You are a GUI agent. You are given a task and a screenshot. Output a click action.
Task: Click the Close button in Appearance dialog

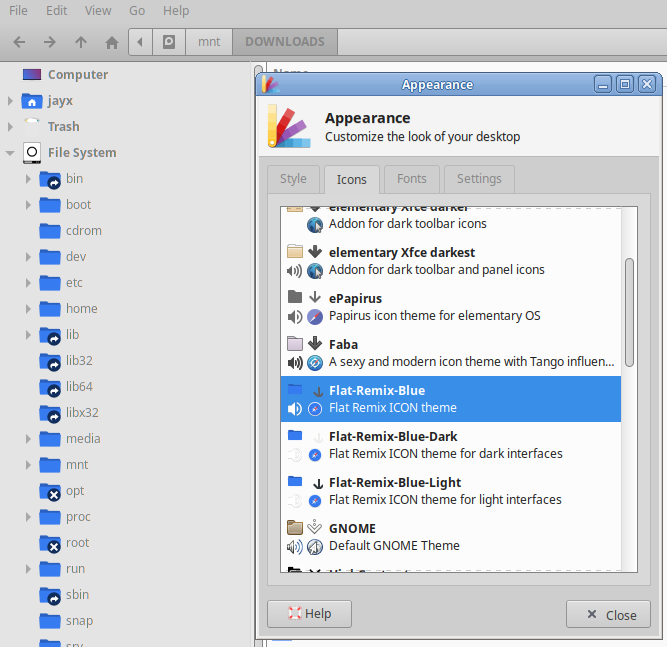pos(608,614)
